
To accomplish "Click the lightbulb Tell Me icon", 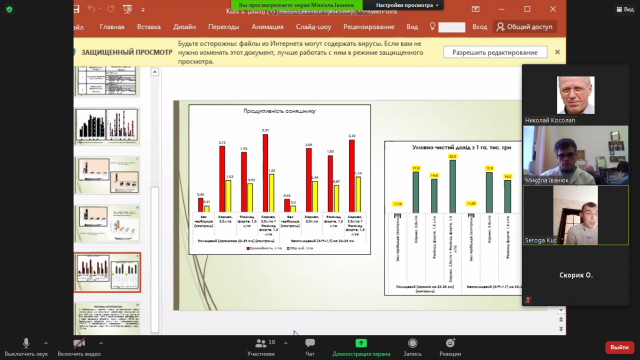I will [432, 27].
